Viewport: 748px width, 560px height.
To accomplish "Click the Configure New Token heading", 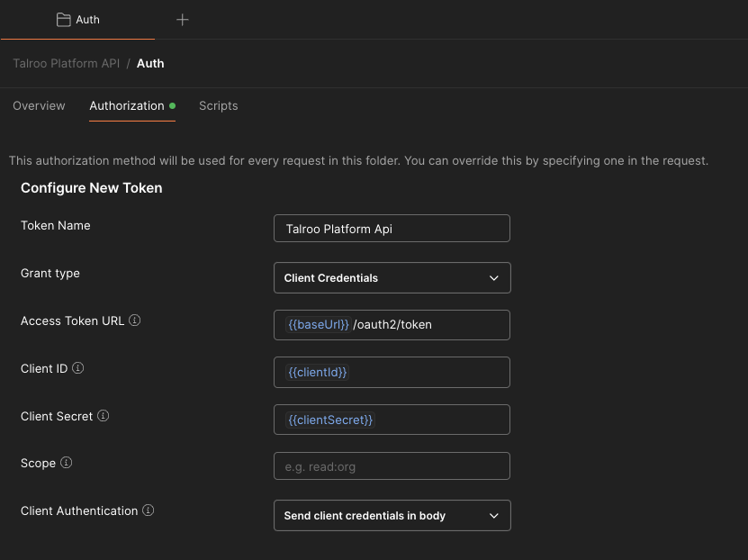I will click(92, 188).
